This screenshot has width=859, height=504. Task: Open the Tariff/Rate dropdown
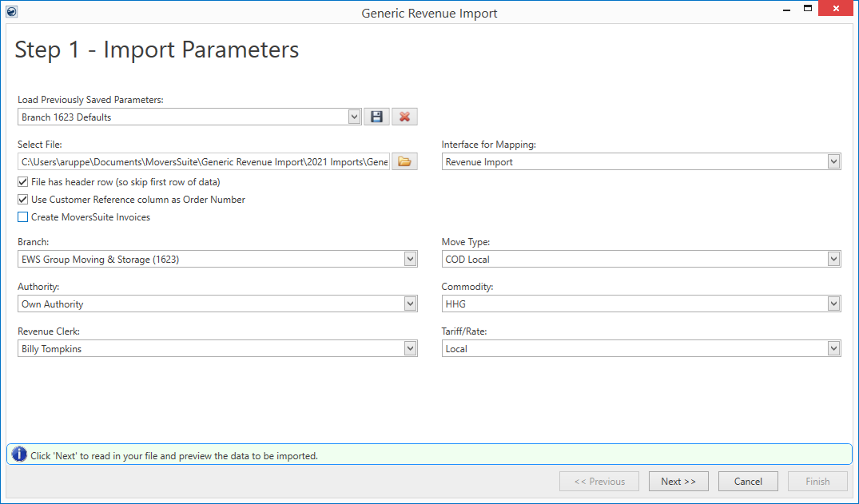point(833,349)
